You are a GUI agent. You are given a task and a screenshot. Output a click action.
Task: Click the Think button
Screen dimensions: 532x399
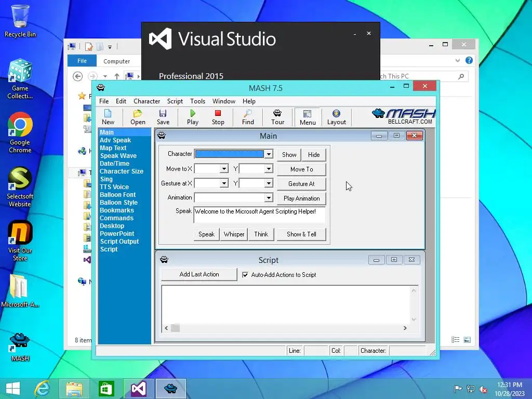coord(261,234)
